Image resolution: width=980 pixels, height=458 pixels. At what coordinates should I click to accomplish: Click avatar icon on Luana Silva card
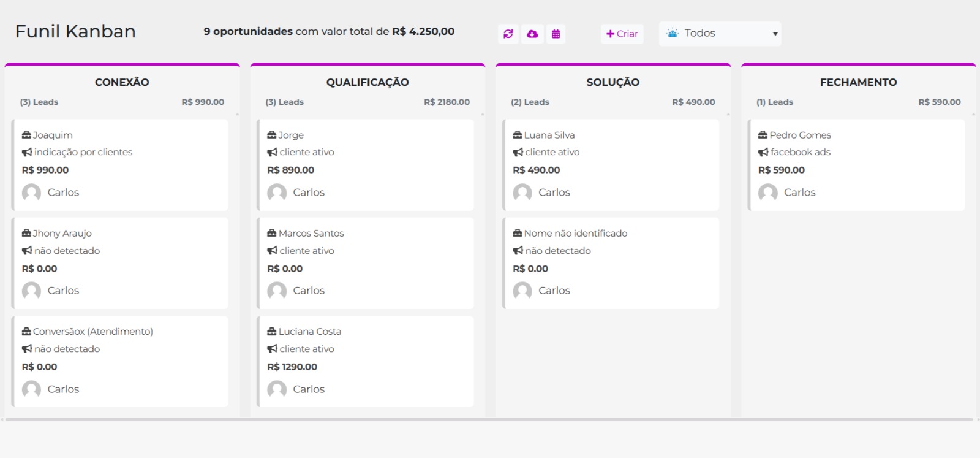pyautogui.click(x=522, y=193)
